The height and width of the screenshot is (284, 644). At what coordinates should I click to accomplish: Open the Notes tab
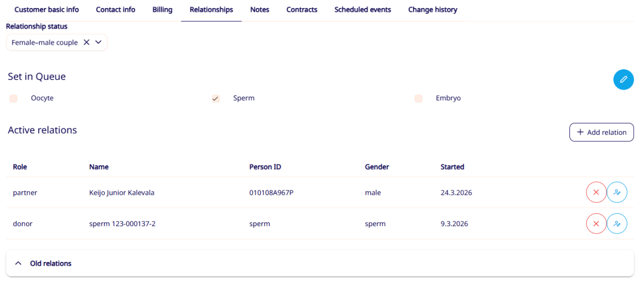click(260, 10)
